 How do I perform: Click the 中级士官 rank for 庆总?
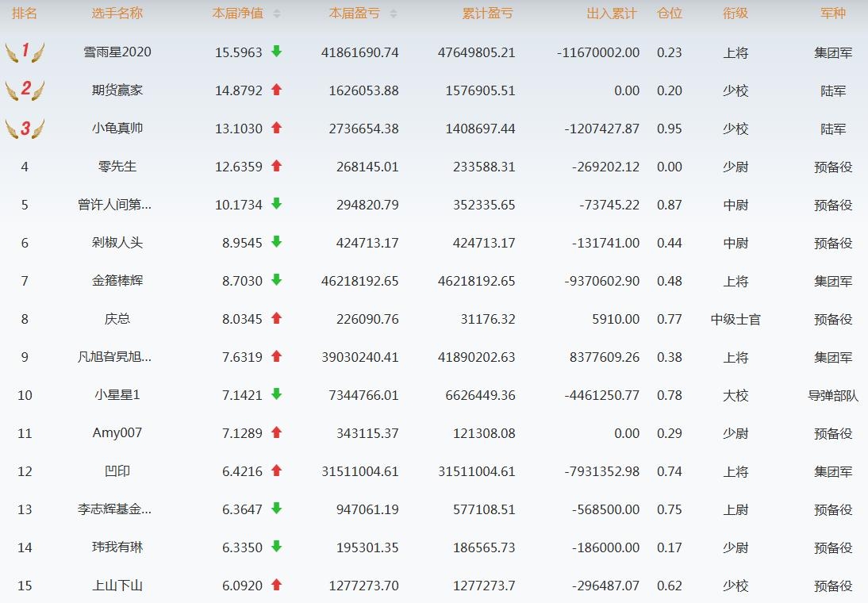tap(735, 319)
